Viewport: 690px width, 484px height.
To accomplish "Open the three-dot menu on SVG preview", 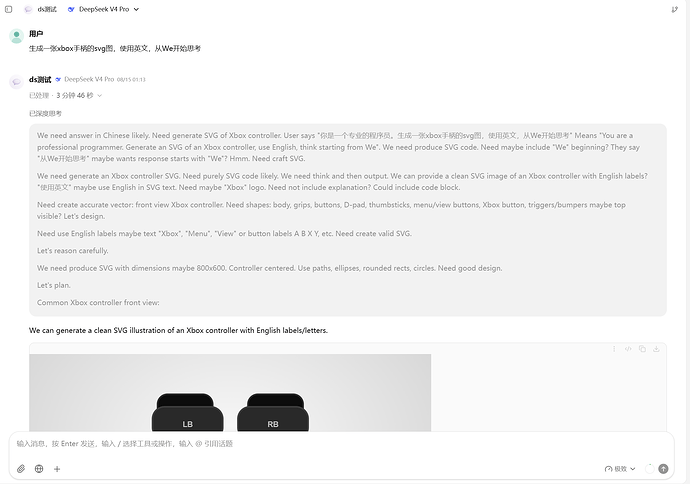I will (x=614, y=349).
